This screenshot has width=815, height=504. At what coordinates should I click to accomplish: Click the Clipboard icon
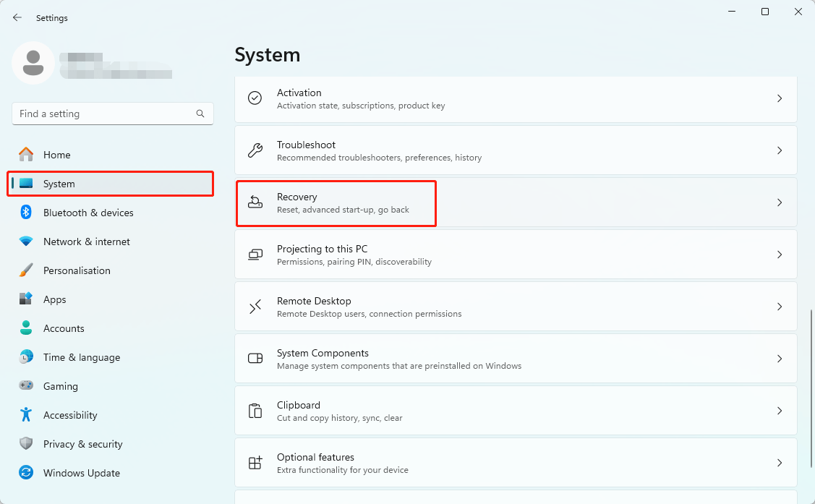click(255, 411)
